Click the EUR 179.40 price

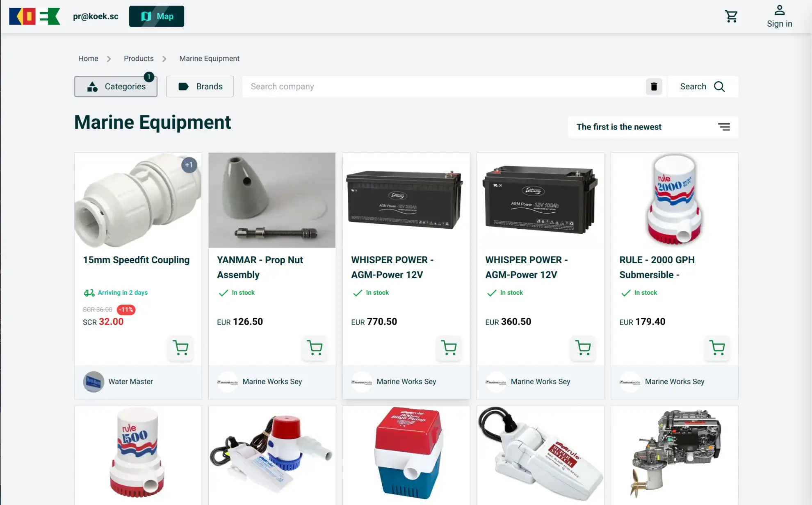pos(642,322)
